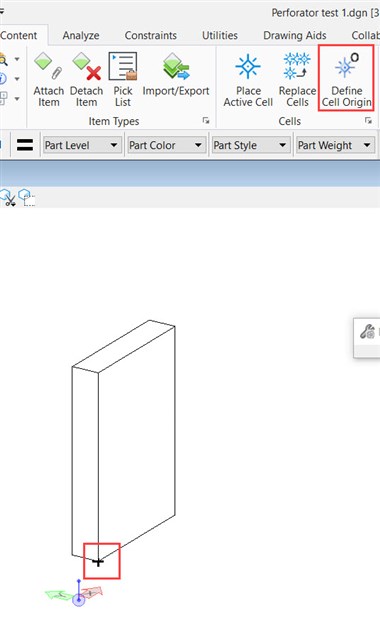Click the cell origin cross at box corner

98,562
